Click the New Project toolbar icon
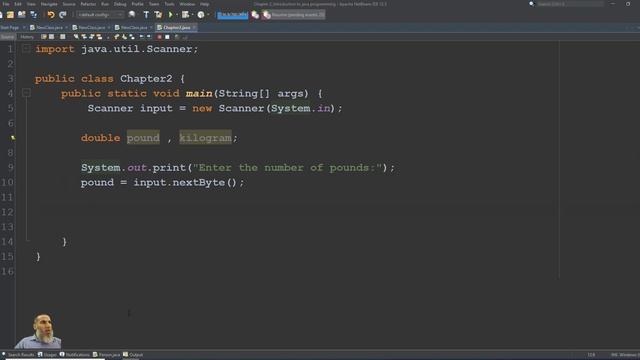This screenshot has height=360, width=640. [10, 15]
